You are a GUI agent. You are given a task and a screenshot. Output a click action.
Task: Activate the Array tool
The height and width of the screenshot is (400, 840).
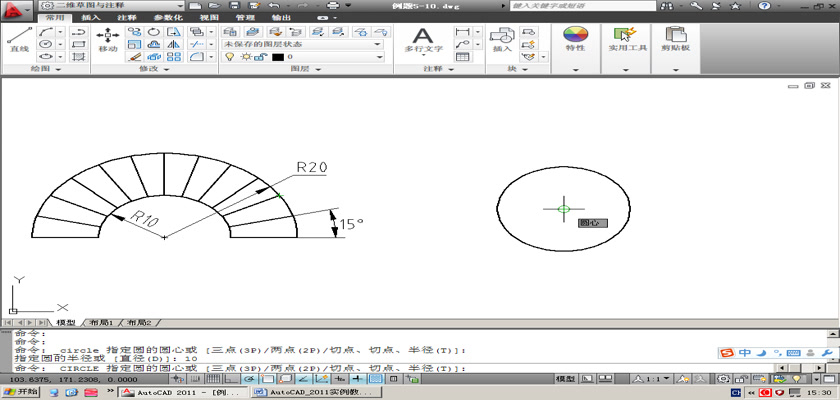174,57
